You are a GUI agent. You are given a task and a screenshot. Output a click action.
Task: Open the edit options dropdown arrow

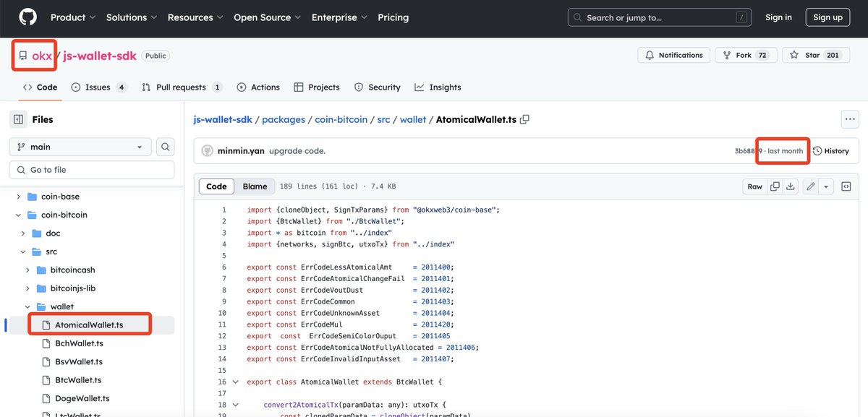(x=826, y=186)
